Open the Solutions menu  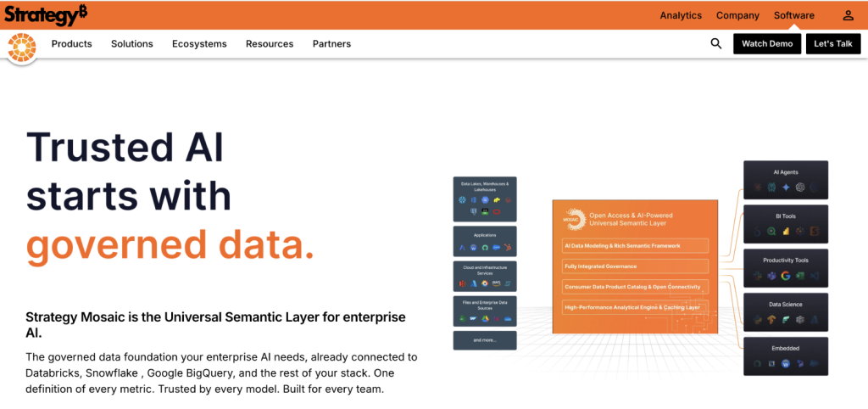(131, 44)
